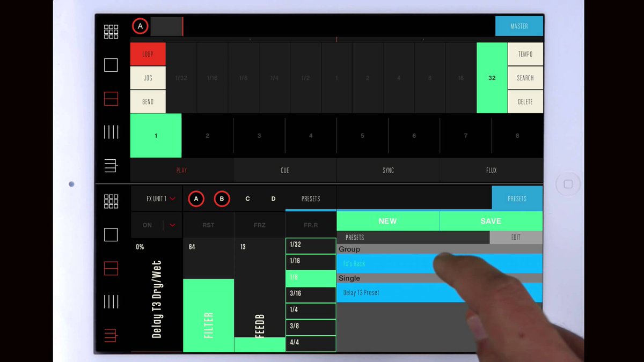The width and height of the screenshot is (644, 362).
Task: Load the Delay T3 Preset entry
Action: pos(440,293)
